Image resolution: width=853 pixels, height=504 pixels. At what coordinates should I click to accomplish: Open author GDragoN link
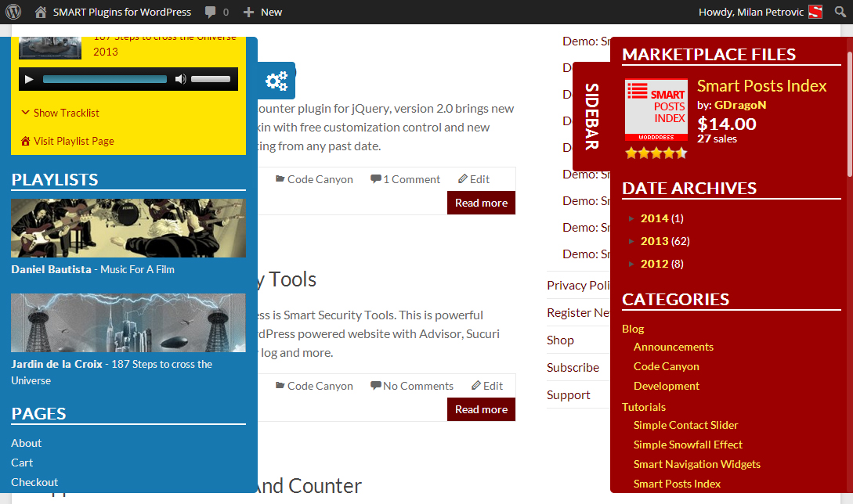(740, 105)
